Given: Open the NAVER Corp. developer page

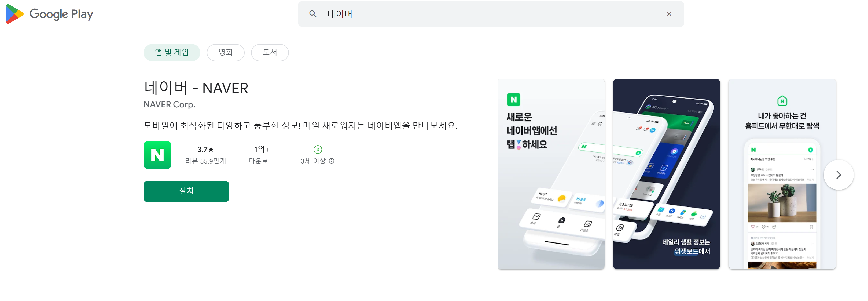Looking at the screenshot, I should [169, 104].
